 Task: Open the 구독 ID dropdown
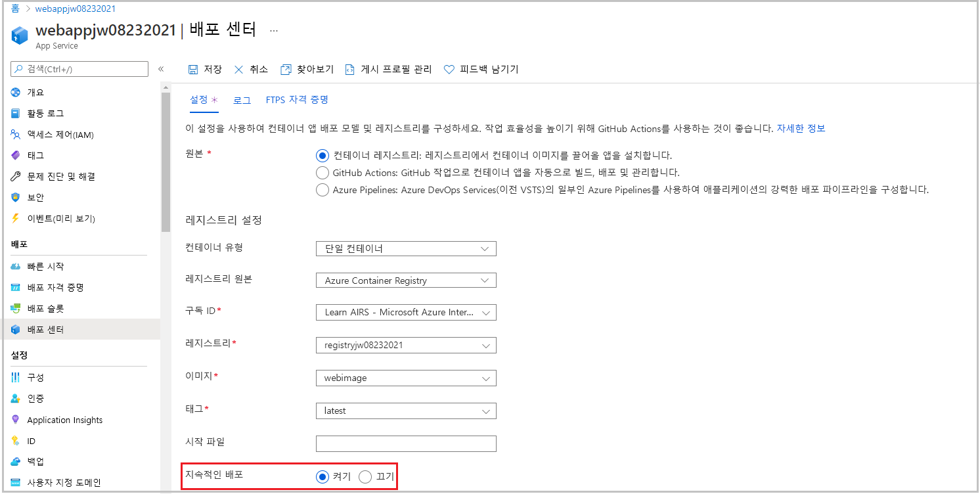tap(406, 312)
